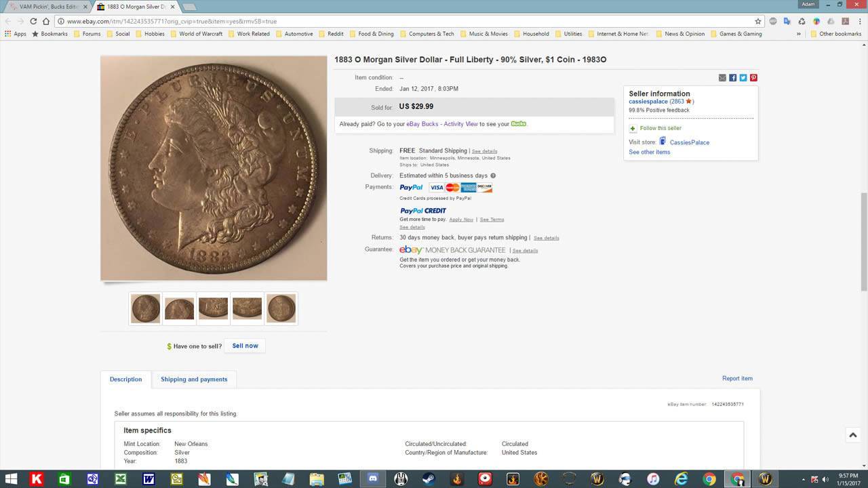The image size is (868, 488).
Task: Select the last coin reverse thumbnail
Action: click(x=281, y=308)
